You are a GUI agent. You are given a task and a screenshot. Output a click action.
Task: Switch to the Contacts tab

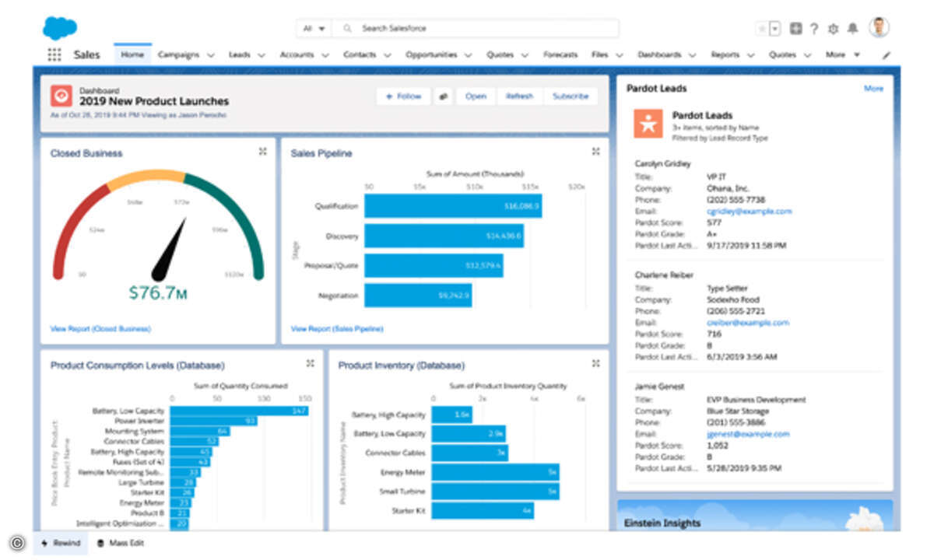click(360, 55)
